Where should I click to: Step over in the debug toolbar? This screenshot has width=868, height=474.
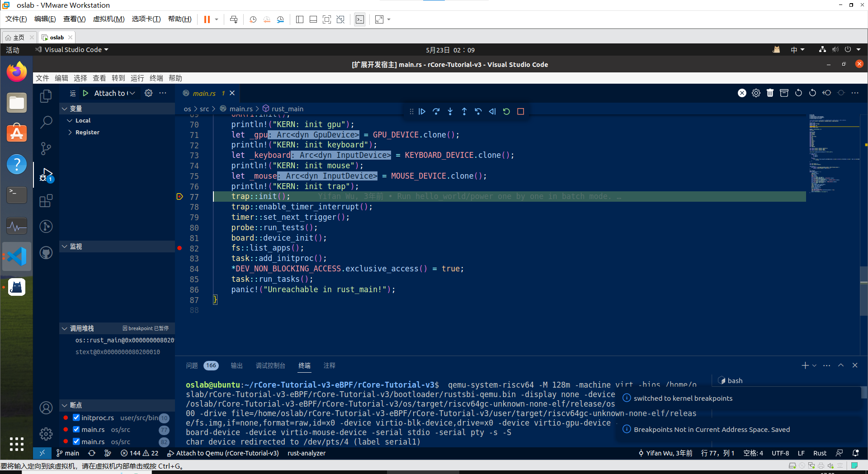click(436, 112)
